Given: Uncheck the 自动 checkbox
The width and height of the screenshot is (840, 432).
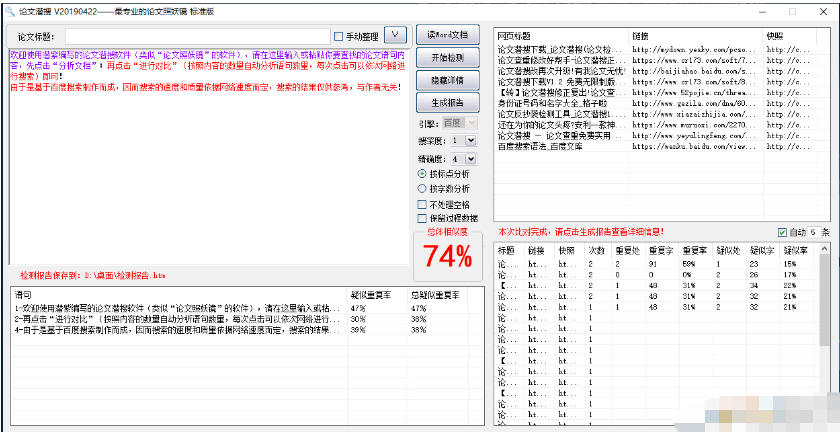Looking at the screenshot, I should click(782, 231).
